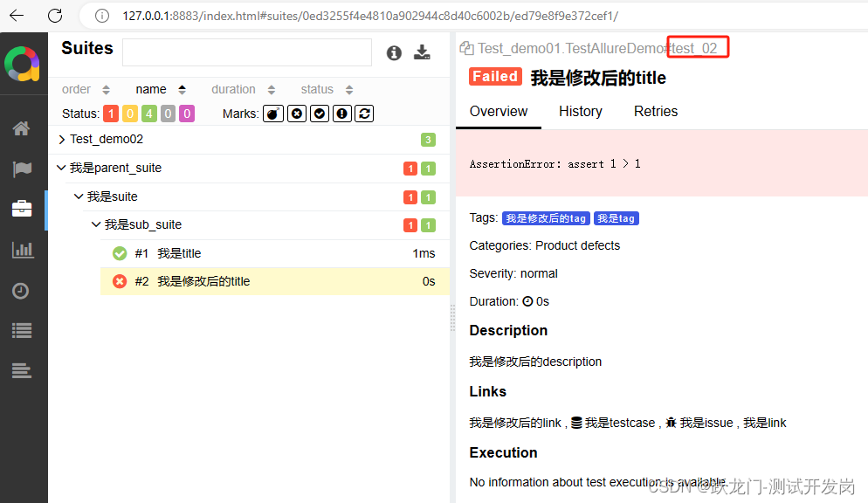Open the Packages sidebar icon
This screenshot has width=868, height=503.
point(22,370)
